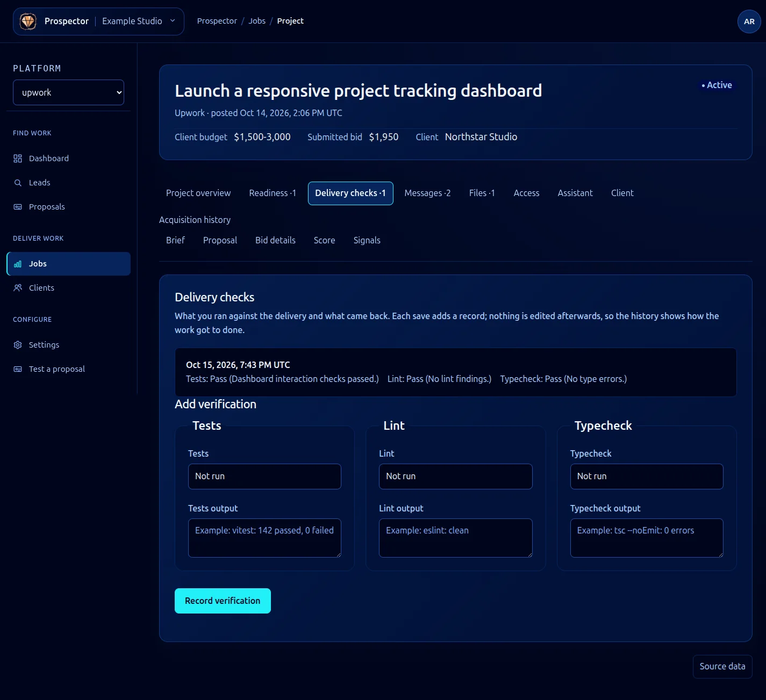Open Dashboard in the sidebar
The image size is (766, 700).
(68, 158)
